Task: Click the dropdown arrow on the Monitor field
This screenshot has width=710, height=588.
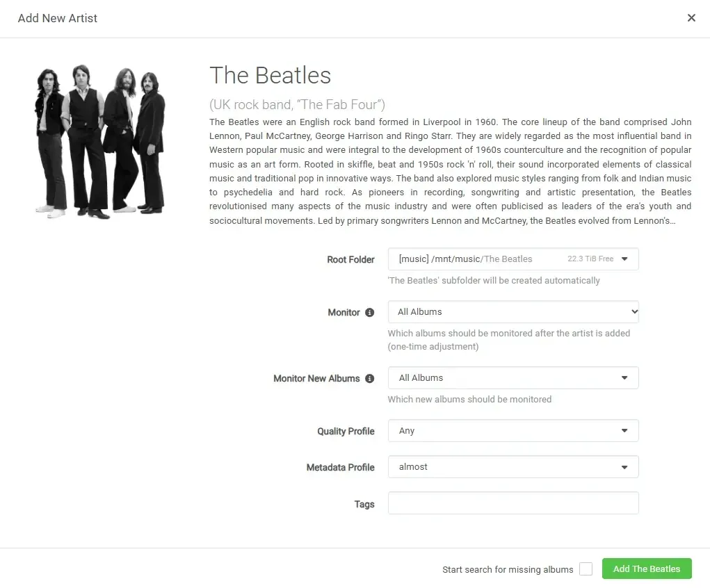Action: tap(634, 311)
